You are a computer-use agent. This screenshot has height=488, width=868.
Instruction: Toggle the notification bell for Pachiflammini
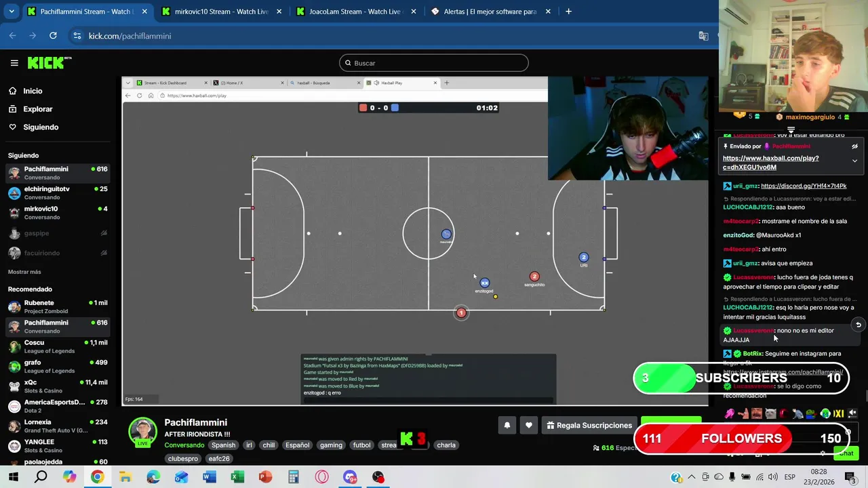(x=507, y=426)
